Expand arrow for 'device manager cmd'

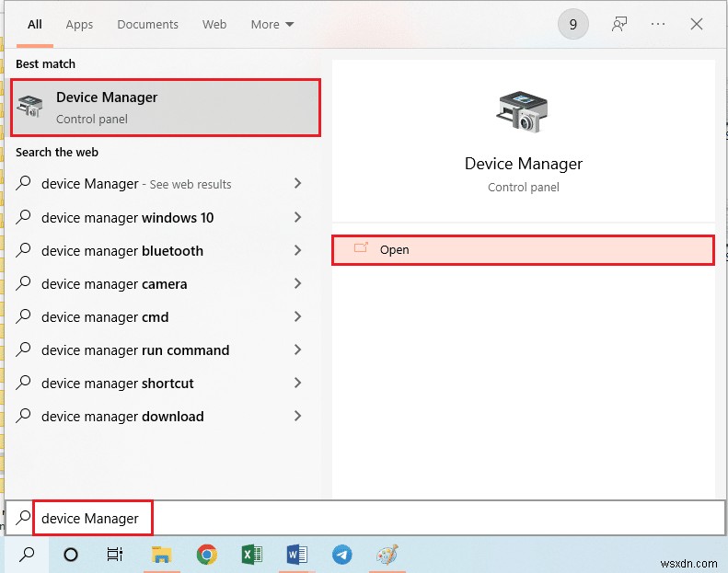coord(297,316)
